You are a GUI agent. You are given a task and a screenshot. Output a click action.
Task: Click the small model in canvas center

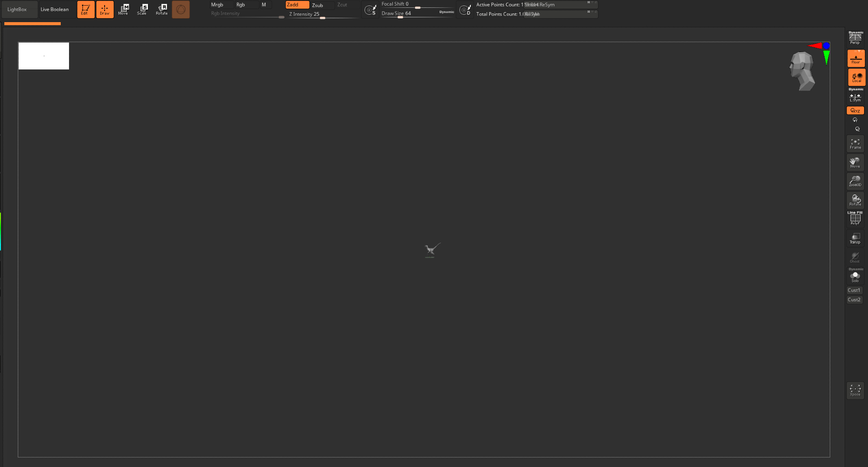[432, 250]
